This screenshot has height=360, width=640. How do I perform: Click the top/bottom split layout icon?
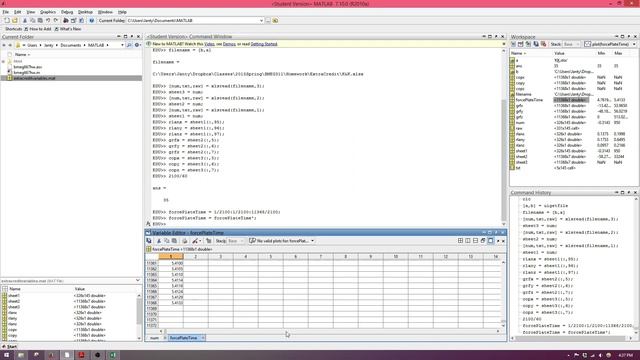[476, 241]
